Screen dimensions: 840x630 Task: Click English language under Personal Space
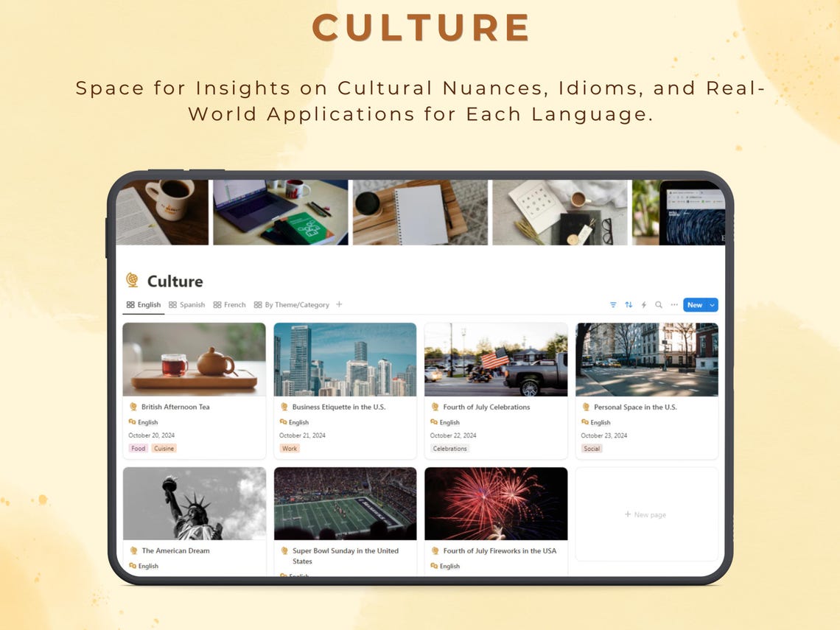pos(595,422)
